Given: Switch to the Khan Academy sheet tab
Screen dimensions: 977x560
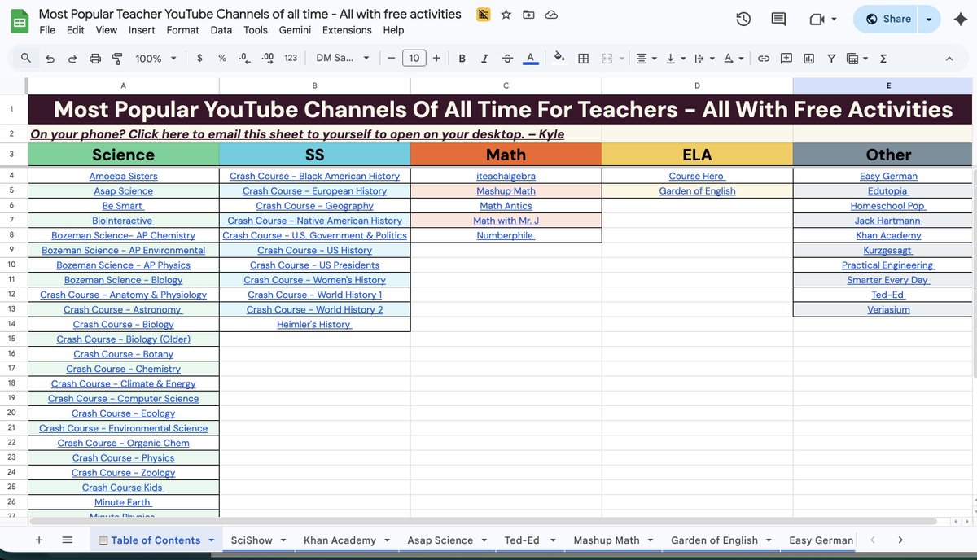Looking at the screenshot, I should click(x=340, y=540).
